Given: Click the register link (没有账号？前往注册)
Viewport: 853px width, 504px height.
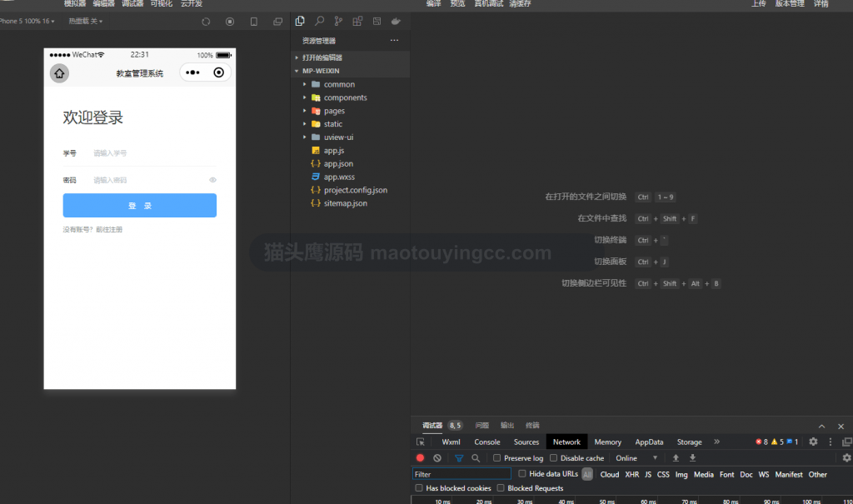Looking at the screenshot, I should (x=92, y=230).
